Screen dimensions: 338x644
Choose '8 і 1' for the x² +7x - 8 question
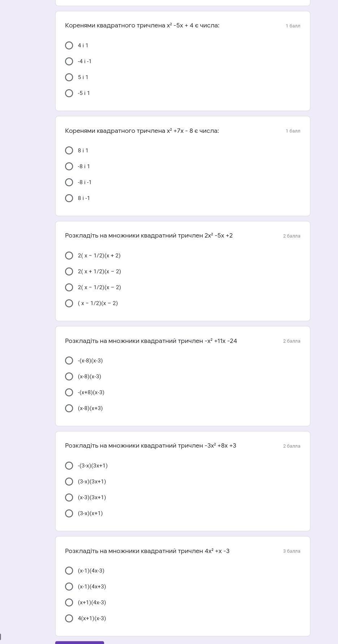[69, 151]
